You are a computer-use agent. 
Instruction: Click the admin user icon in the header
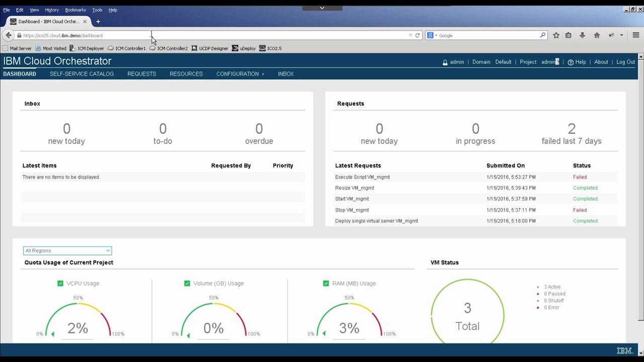pyautogui.click(x=445, y=62)
